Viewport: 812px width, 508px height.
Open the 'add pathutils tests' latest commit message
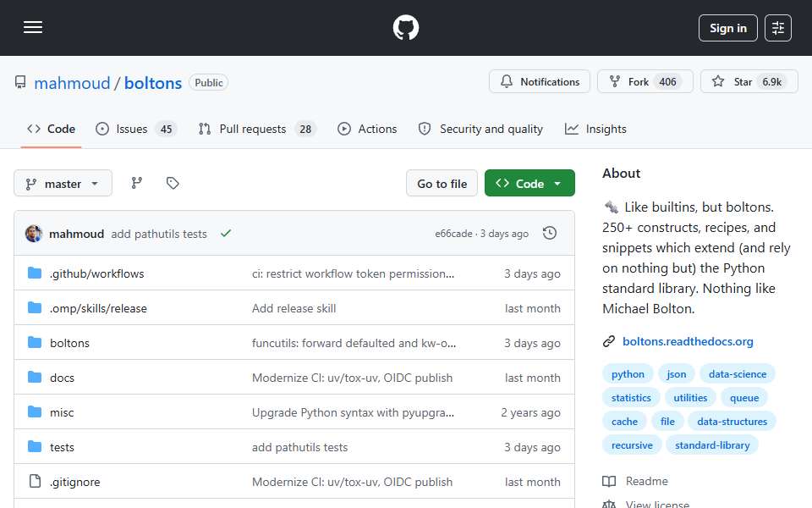click(159, 235)
